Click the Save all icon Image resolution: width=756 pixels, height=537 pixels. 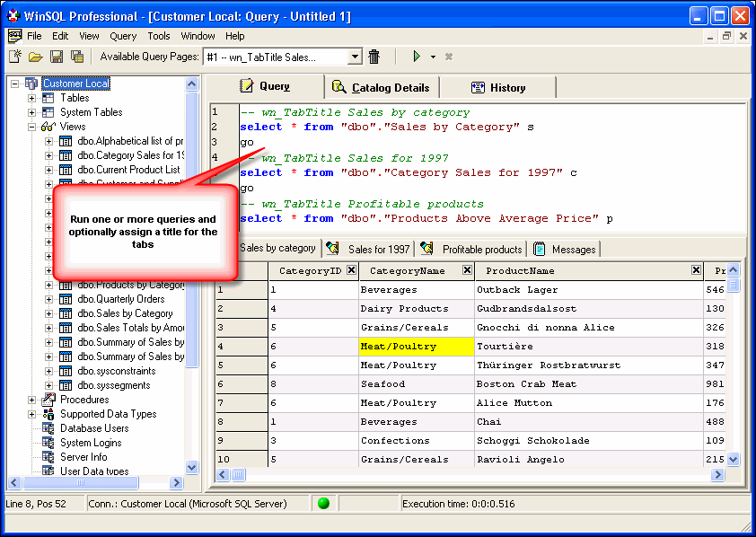(77, 57)
